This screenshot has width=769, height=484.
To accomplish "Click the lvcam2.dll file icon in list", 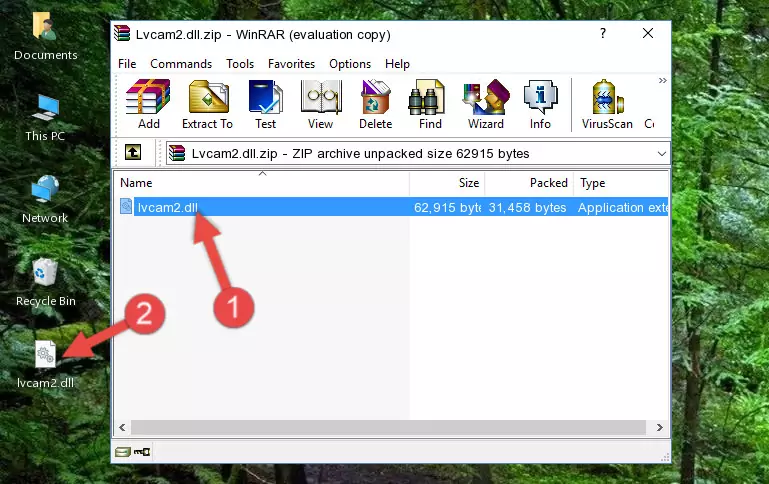I will pyautogui.click(x=126, y=206).
